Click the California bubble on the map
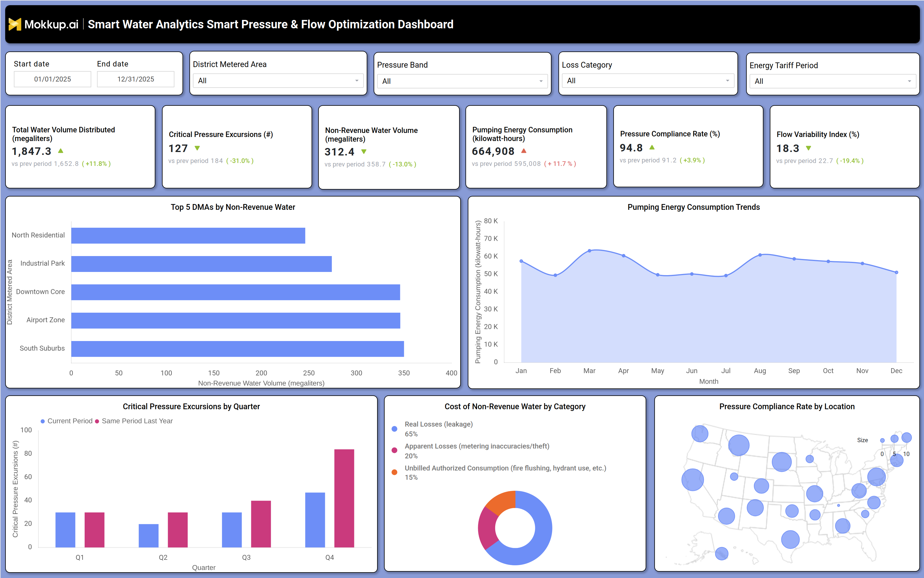This screenshot has height=578, width=924. tap(692, 479)
